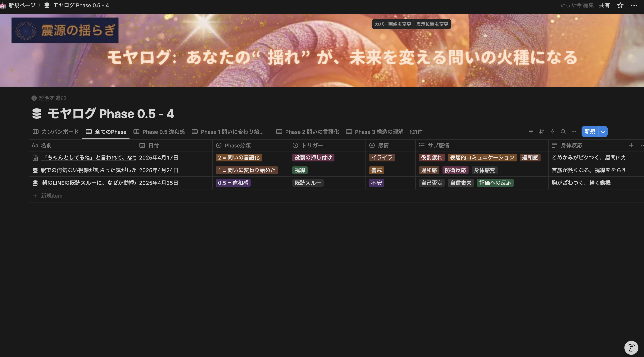Click 評価への反応 sub-emotion tag
Screen dimensions: 644x357
pos(495,183)
